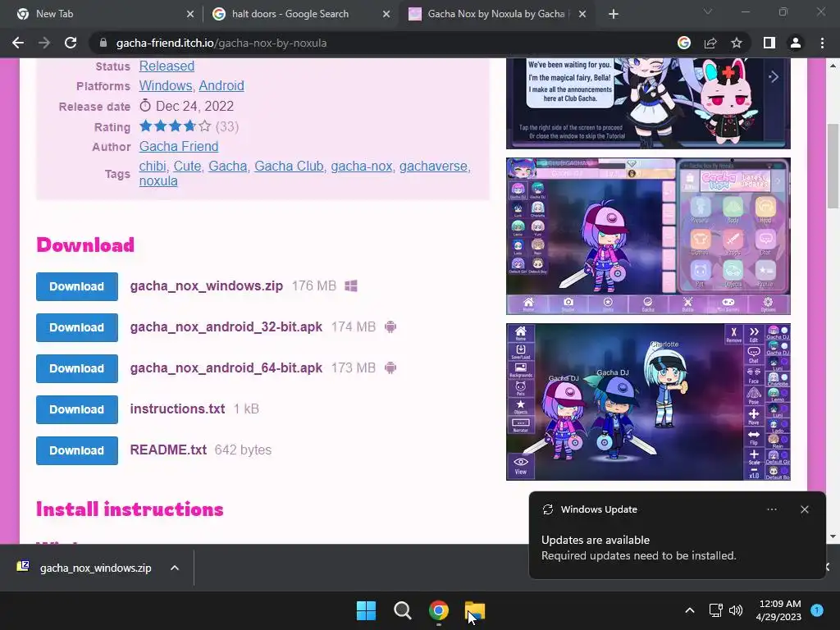This screenshot has width=840, height=630.
Task: Open the Android platform link
Action: click(221, 85)
